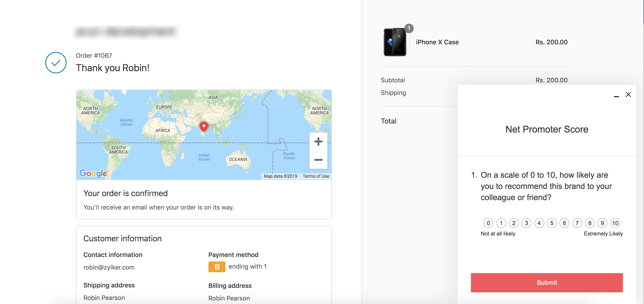Zoom out on the Google map
Image resolution: width=644 pixels, height=304 pixels.
point(318,160)
